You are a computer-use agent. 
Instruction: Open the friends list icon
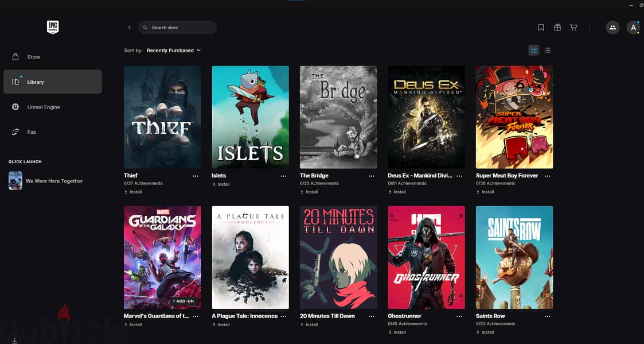(x=613, y=28)
